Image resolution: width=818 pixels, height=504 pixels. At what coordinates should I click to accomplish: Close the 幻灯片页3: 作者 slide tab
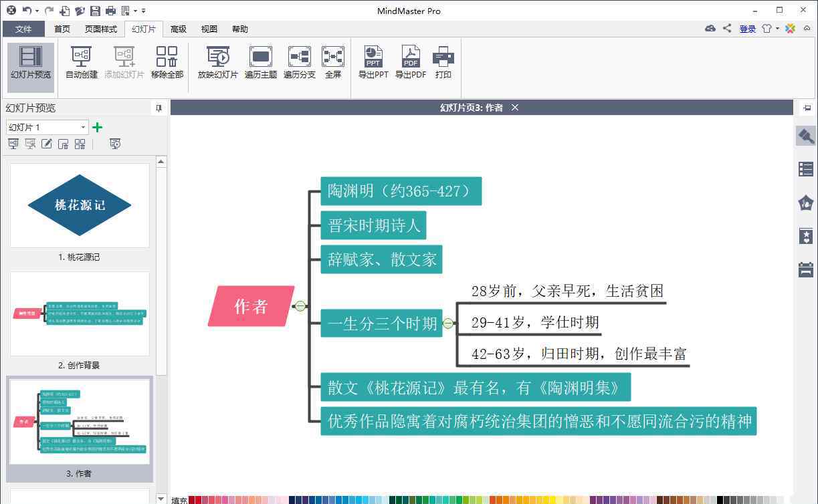(515, 108)
